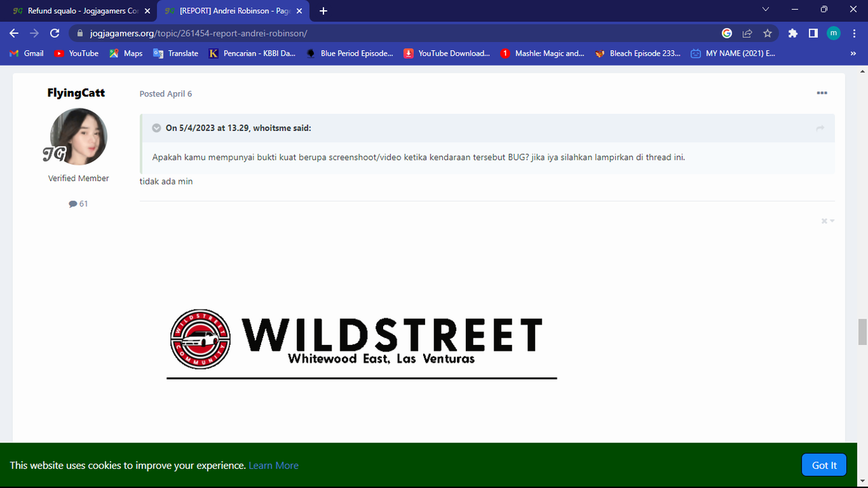Select the [REPORT] Andrei Robinson tab
The image size is (868, 488).
(x=232, y=11)
